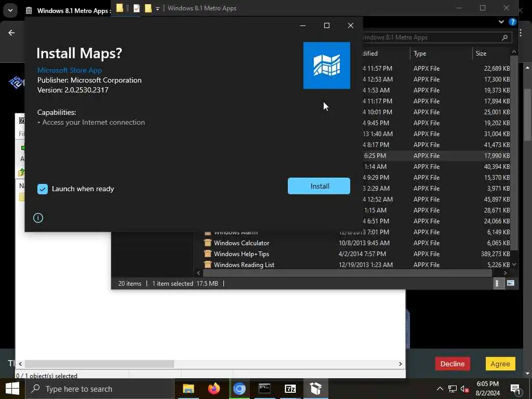Open the Windows Start menu

[12, 389]
